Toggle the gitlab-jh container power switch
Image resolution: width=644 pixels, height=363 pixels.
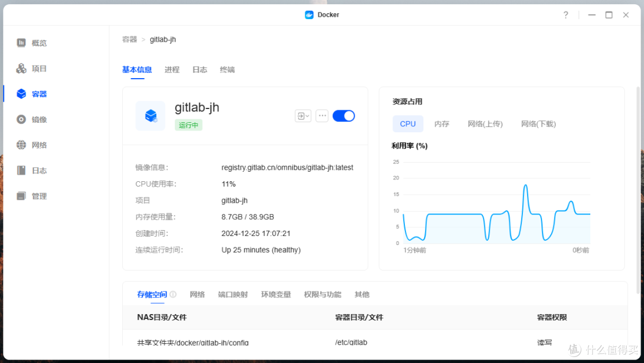(x=343, y=116)
